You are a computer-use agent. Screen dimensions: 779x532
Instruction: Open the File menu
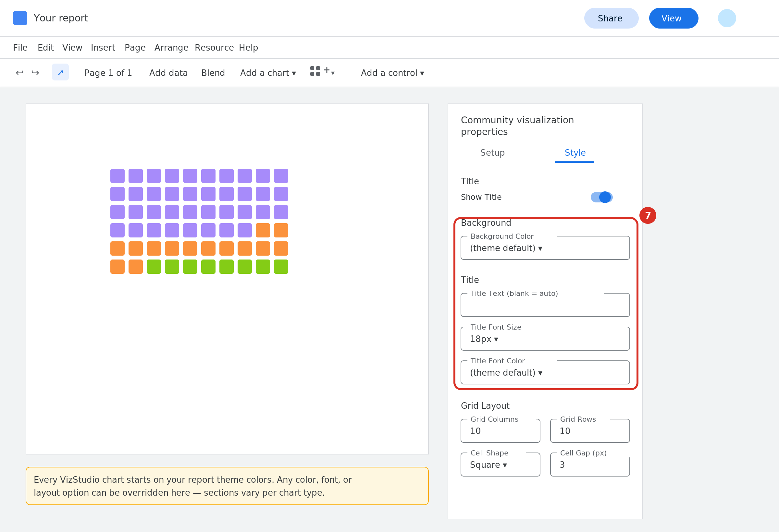(x=20, y=48)
